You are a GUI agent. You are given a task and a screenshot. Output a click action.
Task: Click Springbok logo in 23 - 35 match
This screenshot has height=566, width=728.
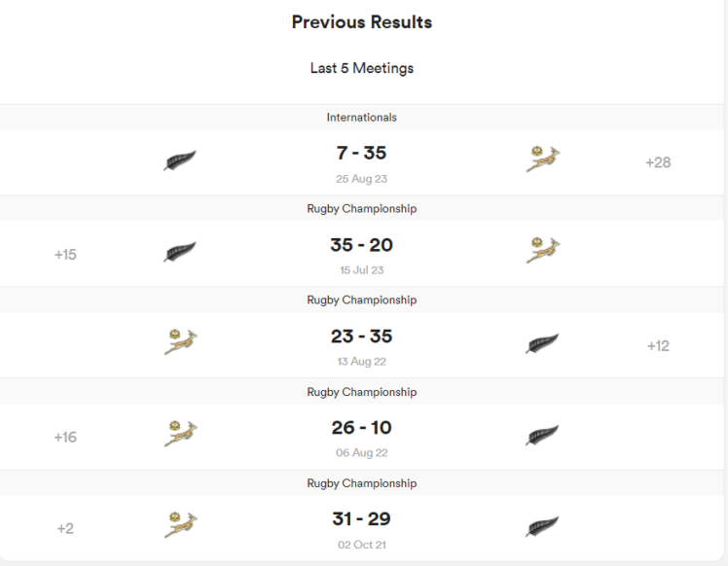(180, 342)
